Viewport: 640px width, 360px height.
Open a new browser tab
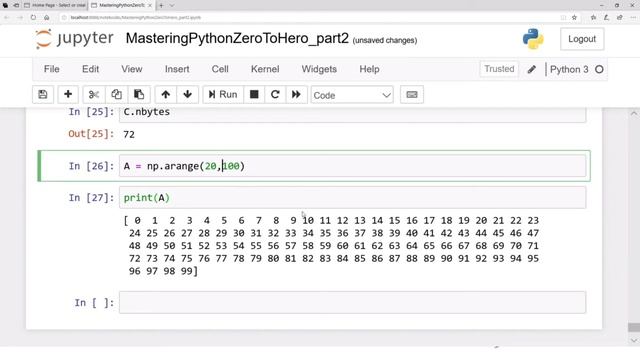tap(161, 5)
